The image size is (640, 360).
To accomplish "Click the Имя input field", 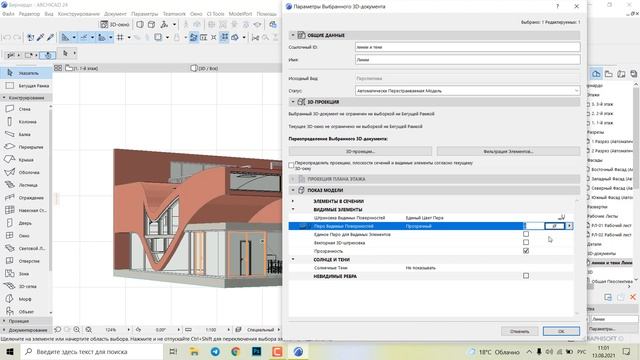I will (467, 60).
